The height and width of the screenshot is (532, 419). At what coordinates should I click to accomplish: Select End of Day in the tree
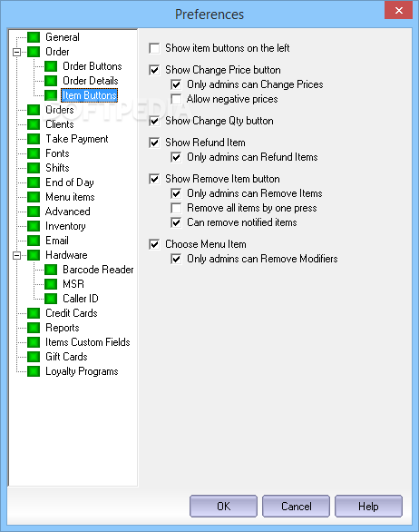[70, 182]
